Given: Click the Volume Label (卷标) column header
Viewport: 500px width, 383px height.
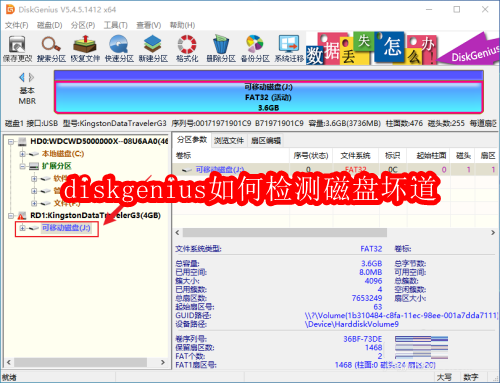Looking at the screenshot, I should [231, 156].
